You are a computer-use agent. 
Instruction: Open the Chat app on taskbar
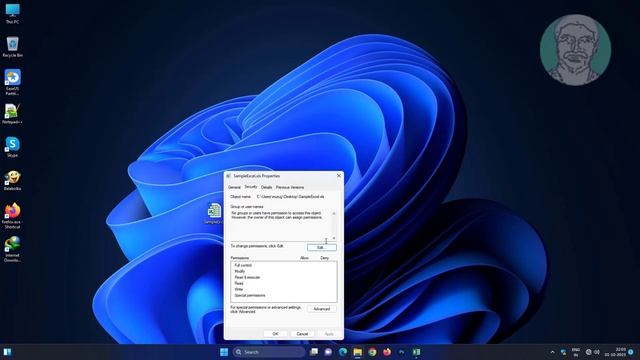(x=328, y=352)
